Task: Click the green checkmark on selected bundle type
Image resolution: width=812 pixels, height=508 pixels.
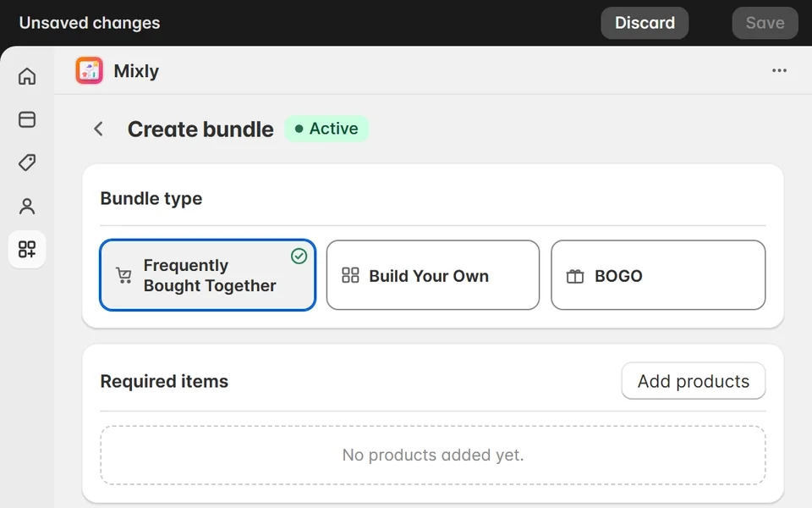Action: coord(299,256)
